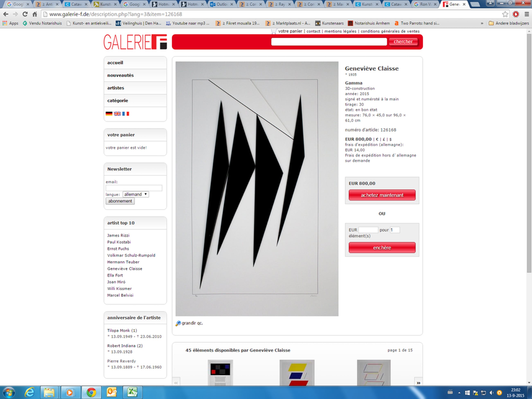Open Joan Miró in artist top 10
This screenshot has height=399, width=532.
point(116,282)
